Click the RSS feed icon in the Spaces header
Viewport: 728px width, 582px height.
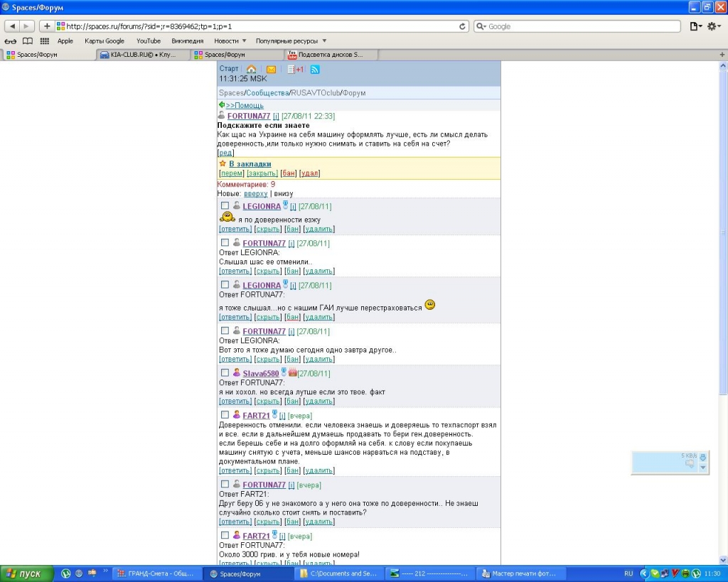tap(315, 69)
